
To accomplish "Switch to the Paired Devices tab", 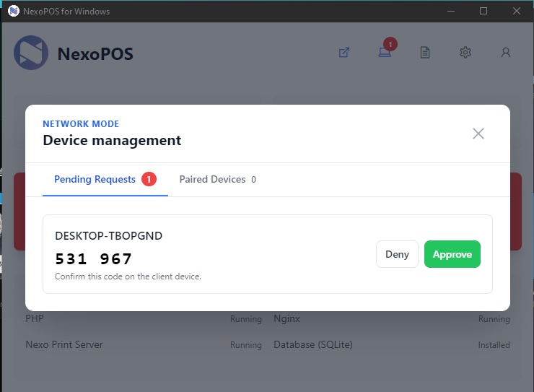I will coord(218,179).
